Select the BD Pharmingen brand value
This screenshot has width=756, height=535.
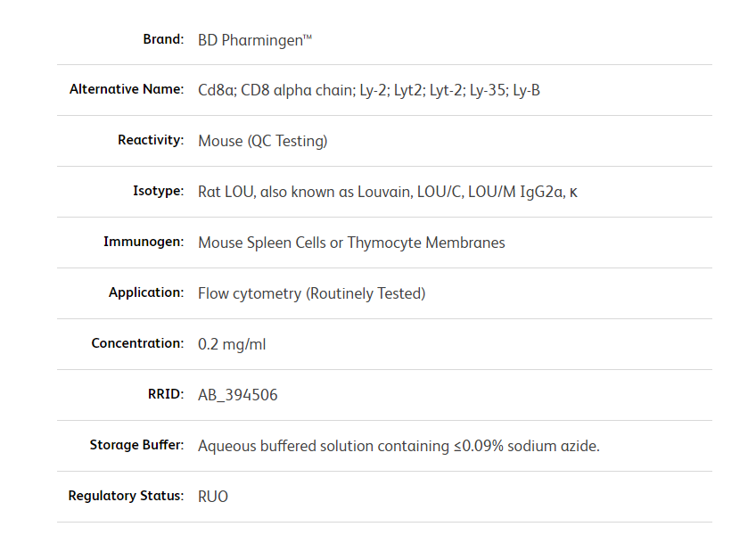pyautogui.click(x=255, y=40)
